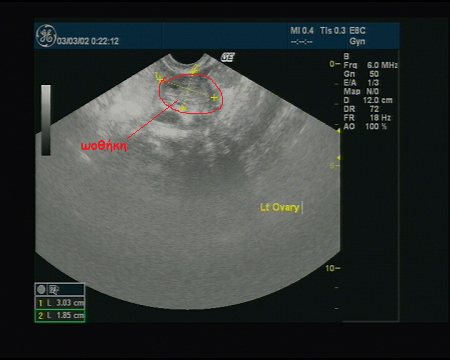Viewport: 450px width, 360px height.
Task: Click the Lt Ovary annotation text
Action: [280, 207]
